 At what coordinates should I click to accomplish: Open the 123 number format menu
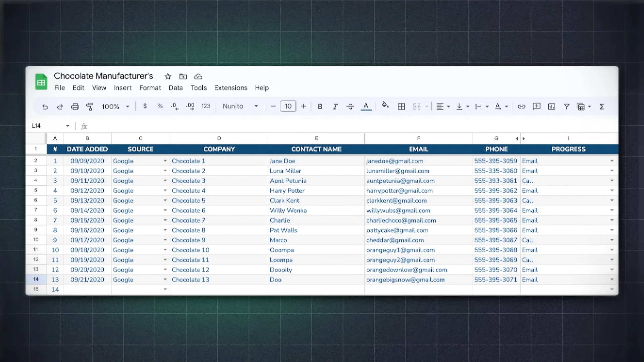206,106
